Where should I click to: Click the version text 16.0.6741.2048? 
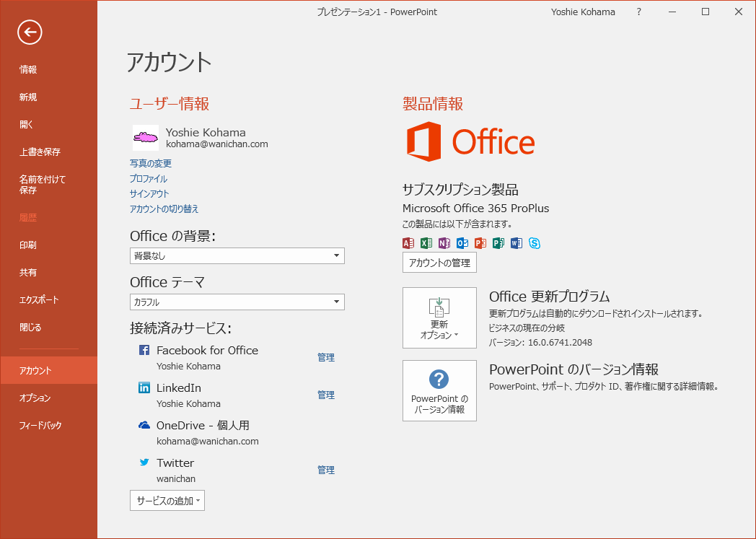tap(561, 342)
